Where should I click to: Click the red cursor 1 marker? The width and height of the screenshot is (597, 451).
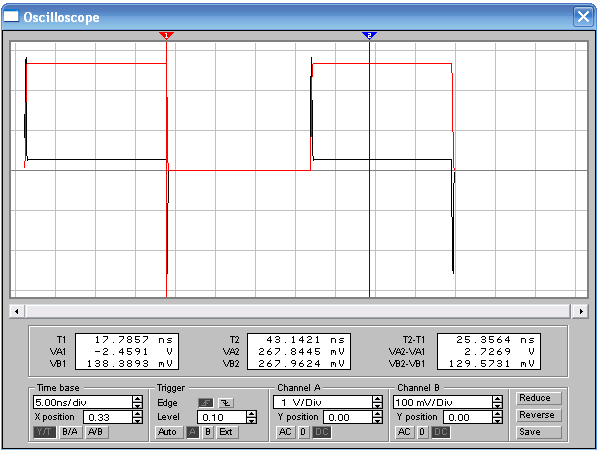166,35
